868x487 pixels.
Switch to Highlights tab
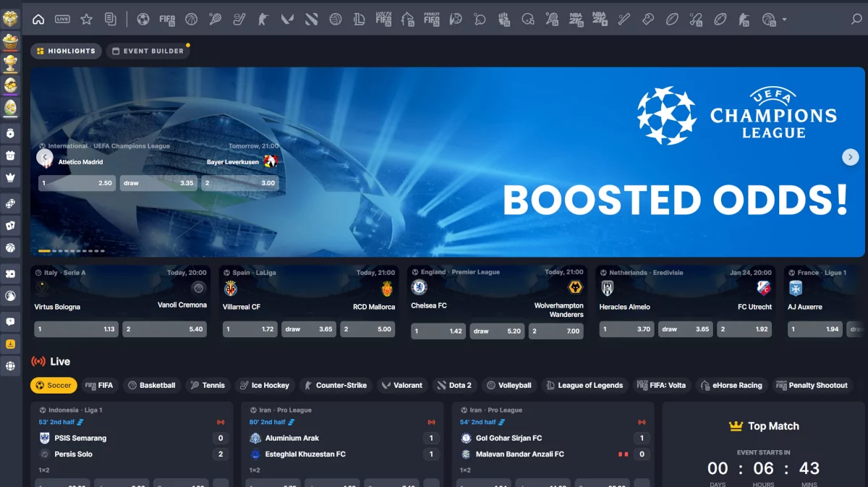pyautogui.click(x=66, y=51)
